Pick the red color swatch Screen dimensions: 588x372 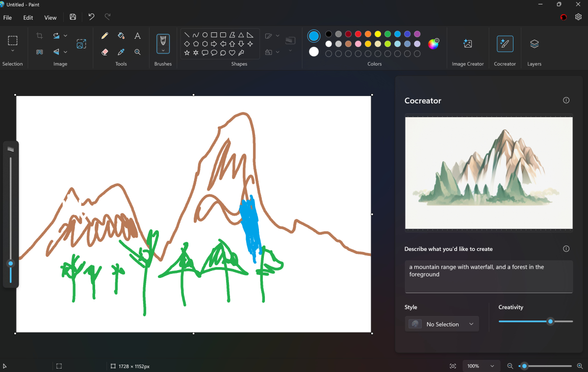point(358,34)
